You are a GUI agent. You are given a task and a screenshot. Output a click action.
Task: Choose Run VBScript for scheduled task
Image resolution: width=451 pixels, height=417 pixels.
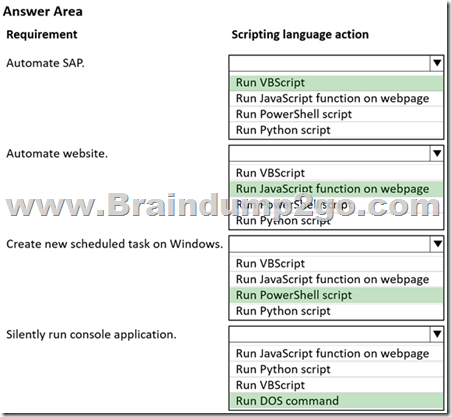pos(336,264)
